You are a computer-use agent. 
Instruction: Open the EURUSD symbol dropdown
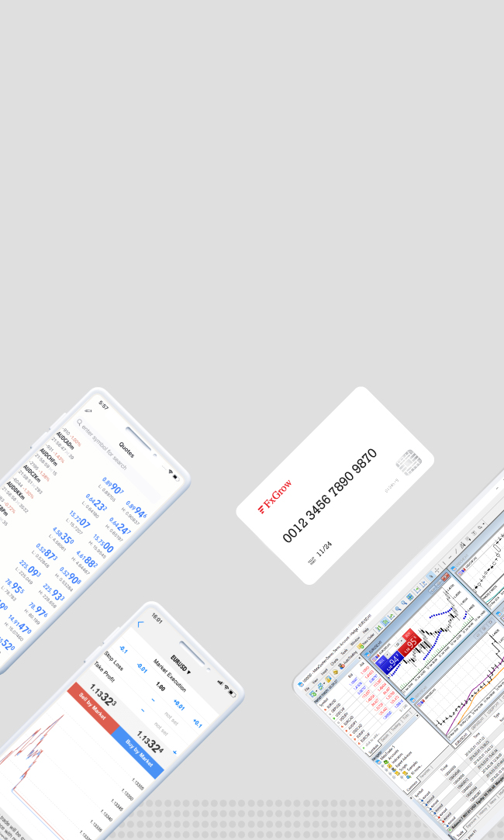180,664
